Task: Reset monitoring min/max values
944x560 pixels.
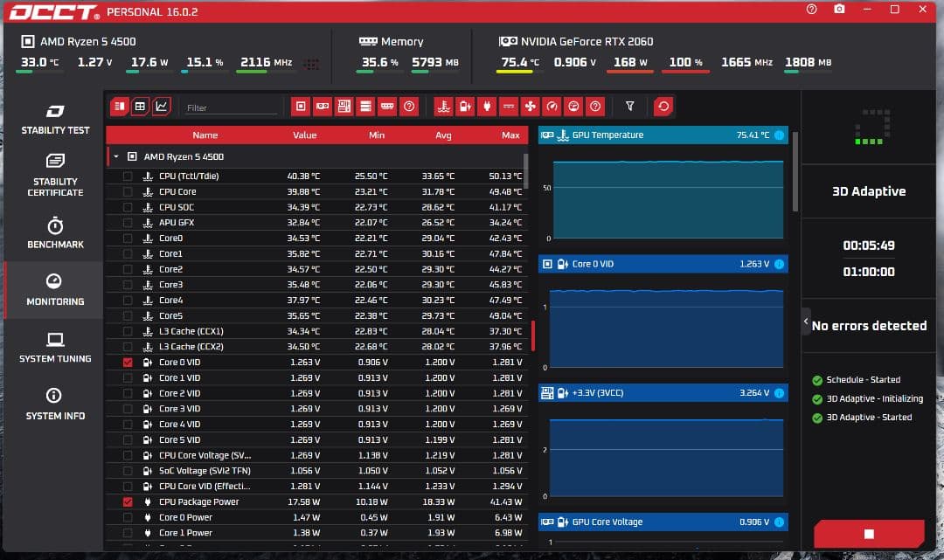Action: tap(663, 107)
